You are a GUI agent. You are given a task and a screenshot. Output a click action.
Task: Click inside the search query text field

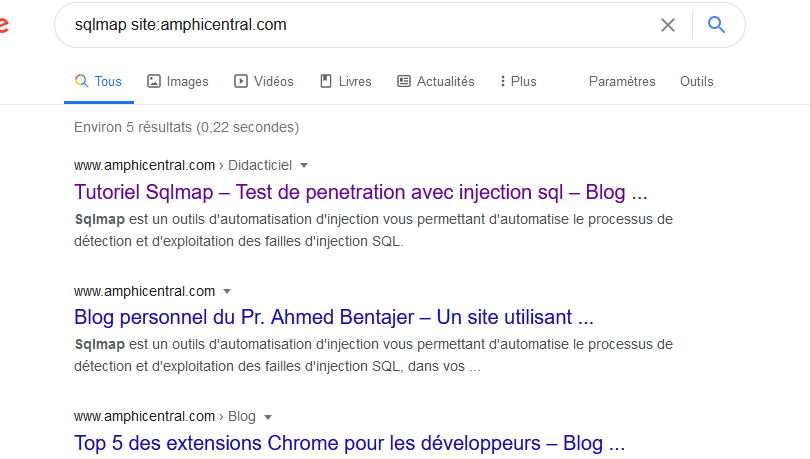350,25
